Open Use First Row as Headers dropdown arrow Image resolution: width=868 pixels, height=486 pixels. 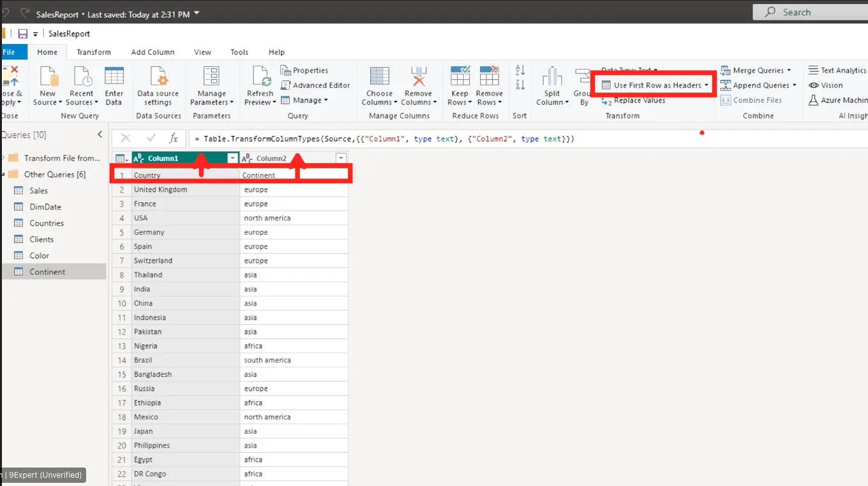click(x=707, y=85)
